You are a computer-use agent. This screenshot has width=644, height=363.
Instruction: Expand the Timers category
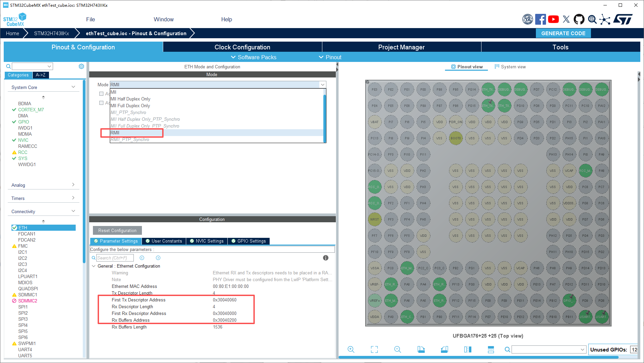click(x=73, y=198)
